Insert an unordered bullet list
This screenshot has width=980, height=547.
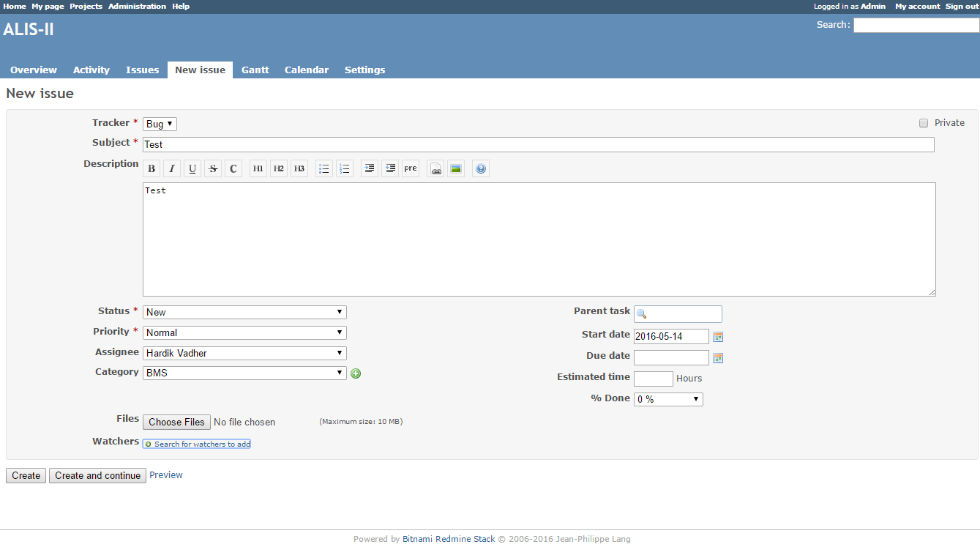(324, 169)
